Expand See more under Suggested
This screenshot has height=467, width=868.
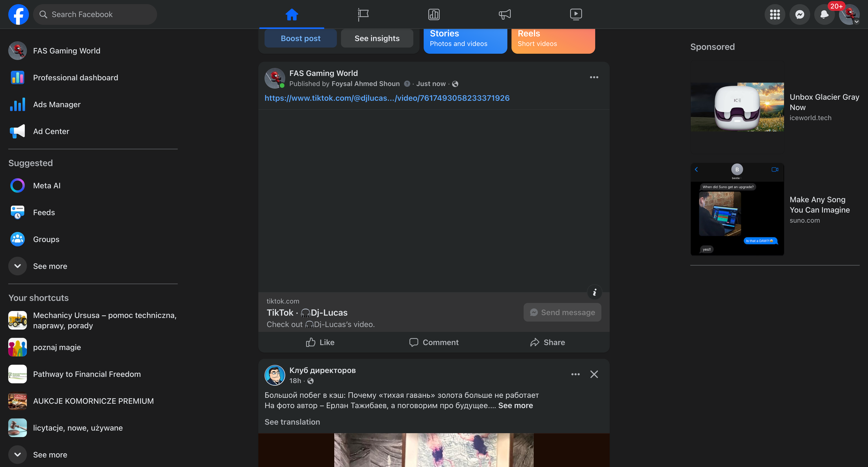tap(50, 266)
